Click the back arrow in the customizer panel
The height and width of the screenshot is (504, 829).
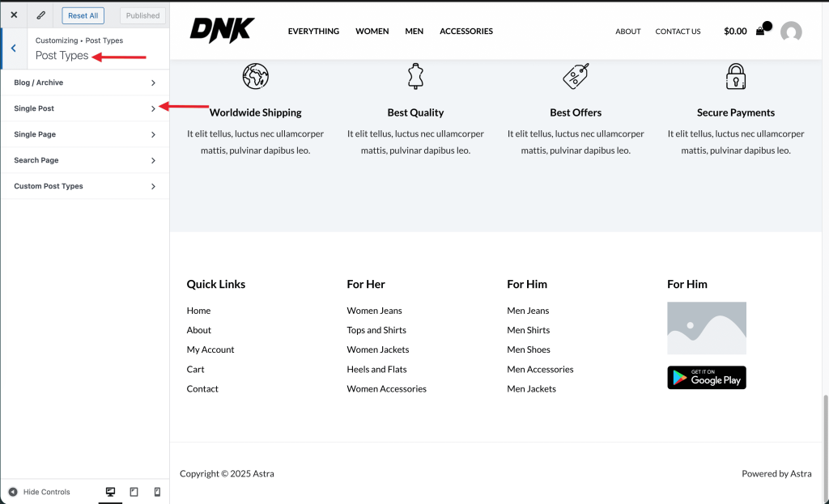coord(12,48)
